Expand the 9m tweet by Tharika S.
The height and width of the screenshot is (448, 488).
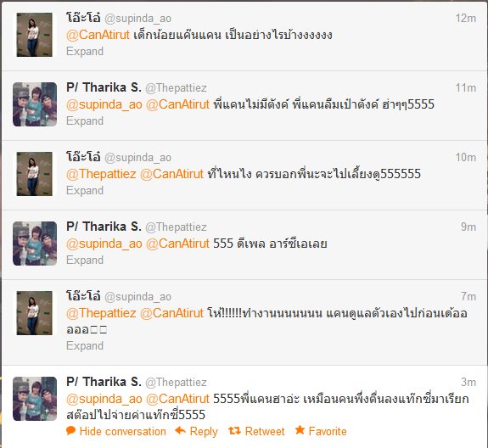(x=85, y=260)
